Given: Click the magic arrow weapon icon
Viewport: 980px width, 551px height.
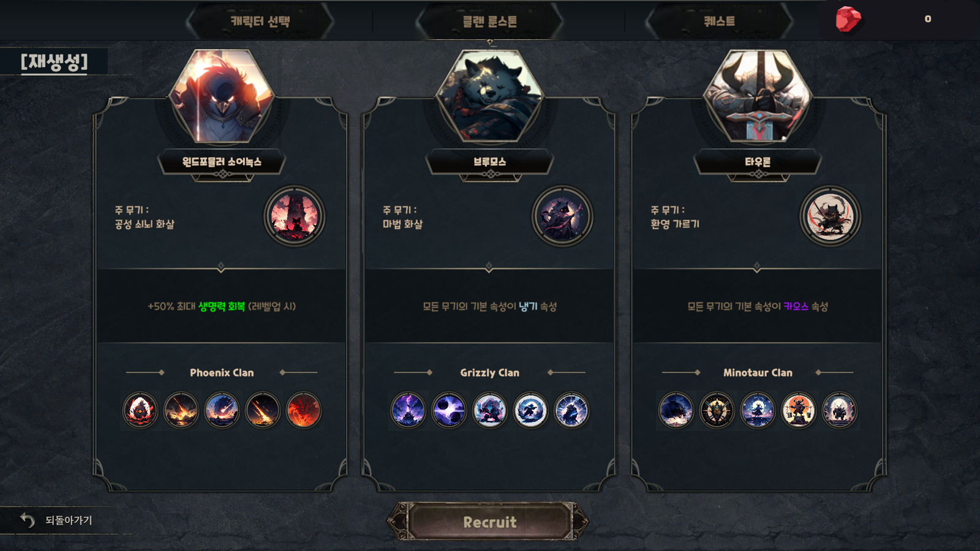Looking at the screenshot, I should pos(562,216).
